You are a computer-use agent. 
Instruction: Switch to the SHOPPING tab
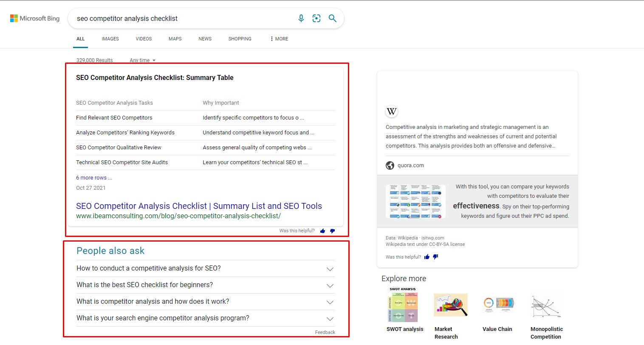tap(240, 39)
